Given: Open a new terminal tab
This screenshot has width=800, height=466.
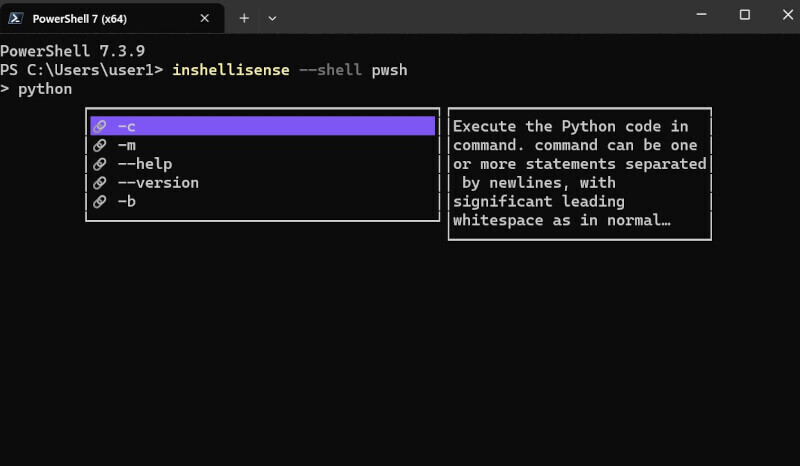Looking at the screenshot, I should click(x=244, y=18).
